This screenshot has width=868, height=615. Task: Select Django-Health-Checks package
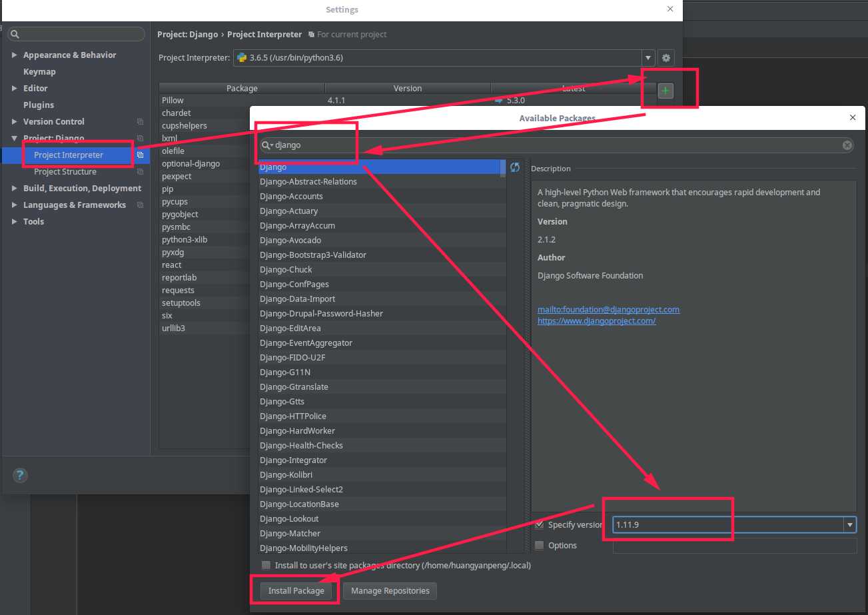coord(382,446)
